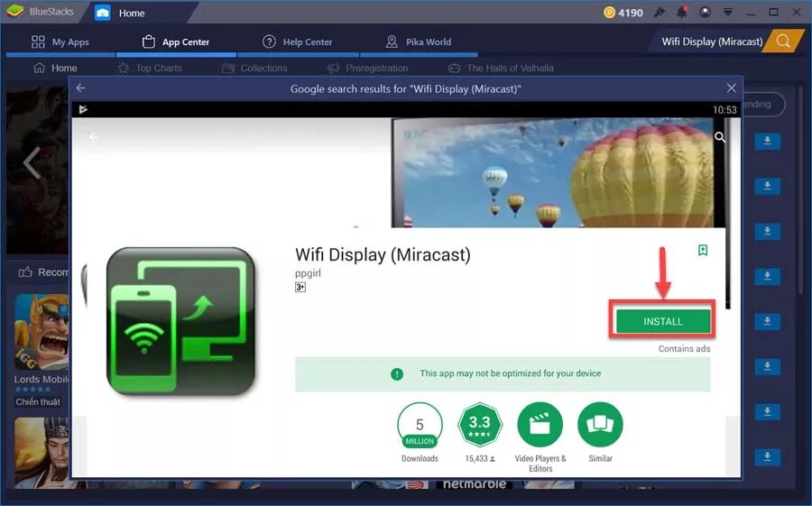Click the "Contains ads" text
Image resolution: width=812 pixels, height=506 pixels.
pos(684,348)
